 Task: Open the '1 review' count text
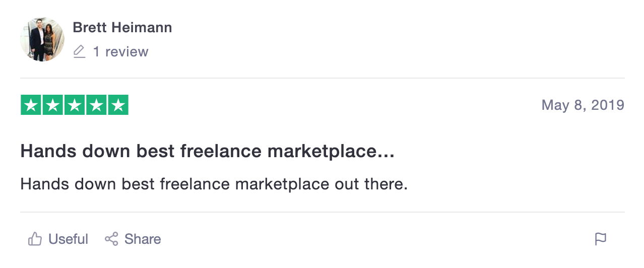[120, 52]
